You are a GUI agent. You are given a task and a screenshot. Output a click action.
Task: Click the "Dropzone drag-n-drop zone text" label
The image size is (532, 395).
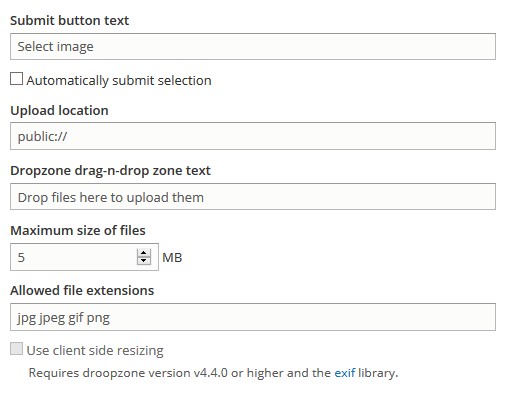[110, 170]
